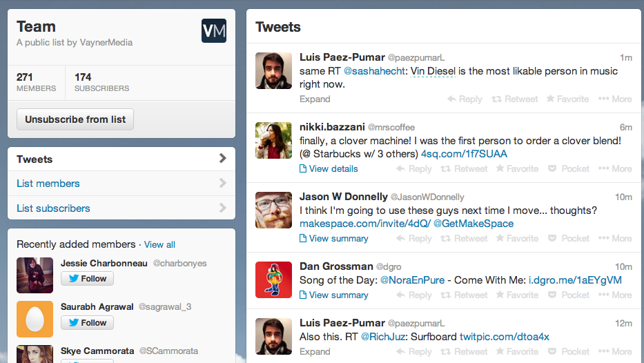Unsubscribe from the Team list
Viewport: 644px width, 363px height.
pos(75,119)
